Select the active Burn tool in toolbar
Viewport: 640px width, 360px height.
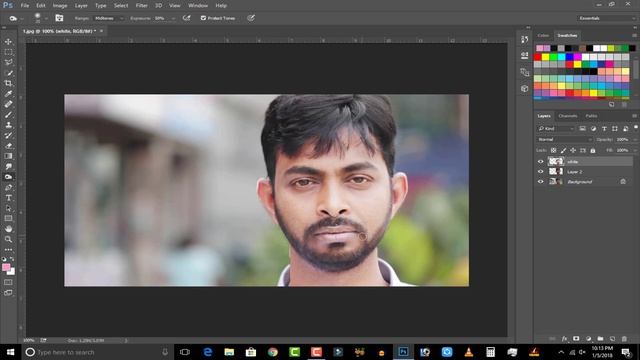coord(8,177)
